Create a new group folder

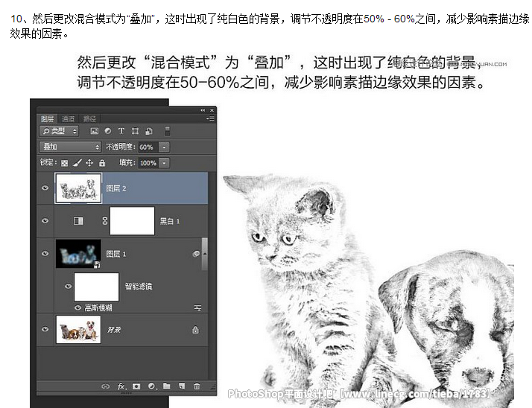point(167,386)
